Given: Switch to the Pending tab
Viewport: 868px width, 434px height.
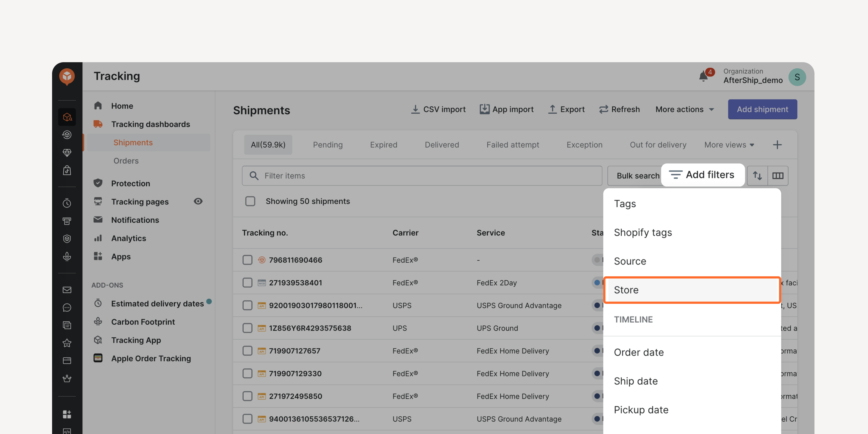Looking at the screenshot, I should point(328,145).
